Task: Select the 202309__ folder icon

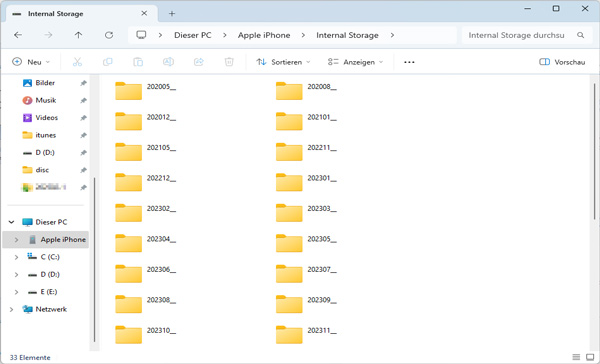Action: 289,304
